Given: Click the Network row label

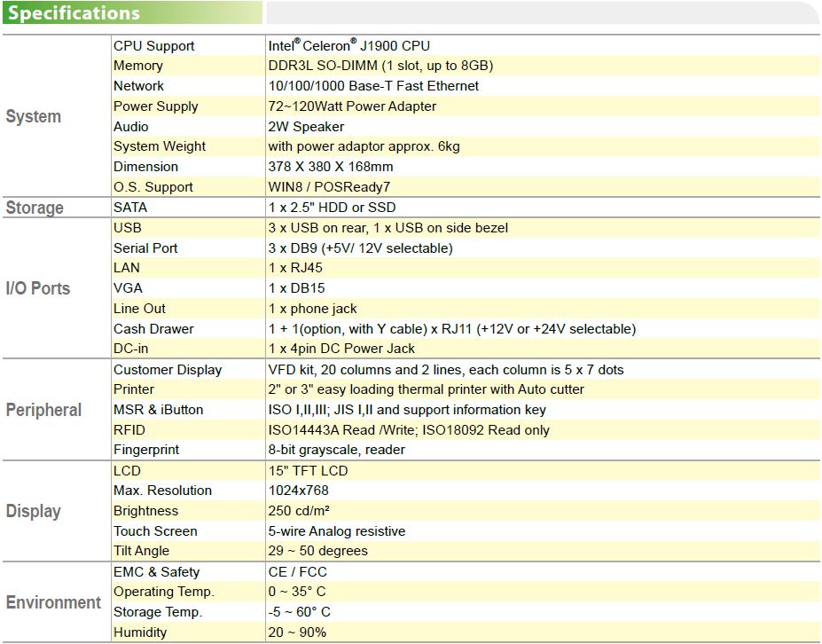Looking at the screenshot, I should tap(138, 86).
